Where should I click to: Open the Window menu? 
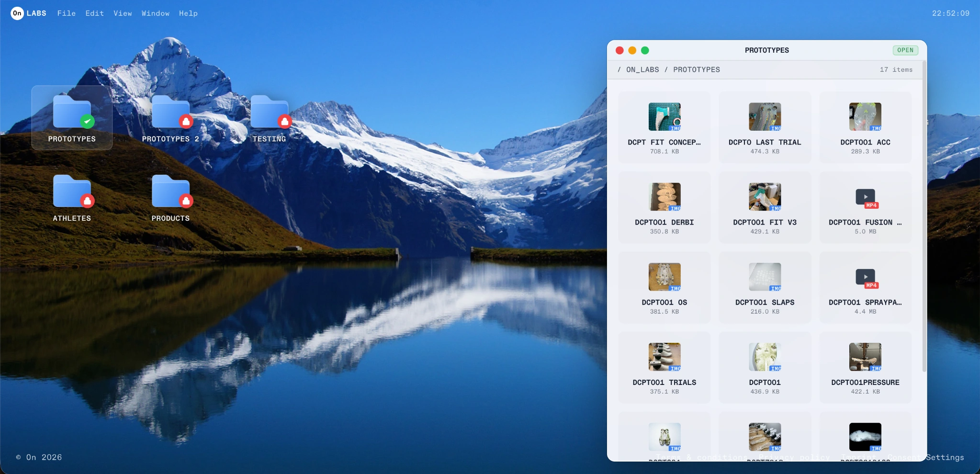(x=156, y=13)
